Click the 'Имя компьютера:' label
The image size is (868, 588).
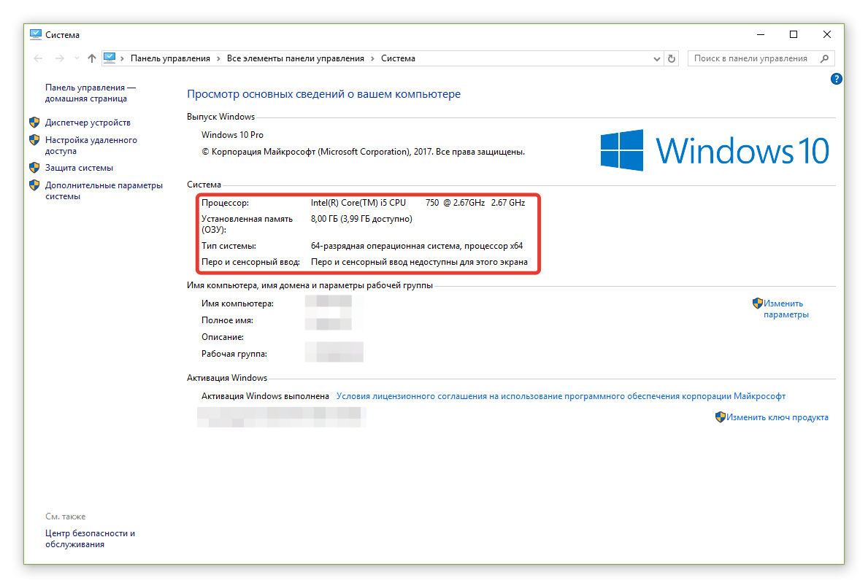pyautogui.click(x=237, y=303)
